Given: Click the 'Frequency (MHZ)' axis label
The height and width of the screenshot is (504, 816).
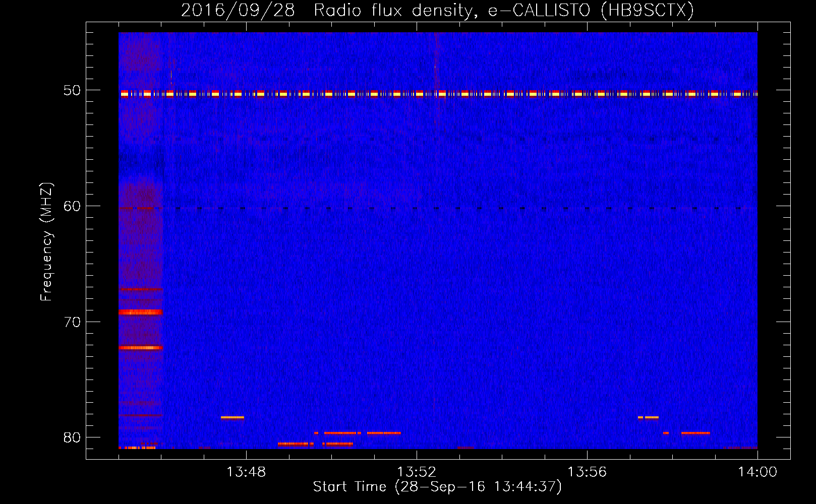Looking at the screenshot, I should [46, 242].
